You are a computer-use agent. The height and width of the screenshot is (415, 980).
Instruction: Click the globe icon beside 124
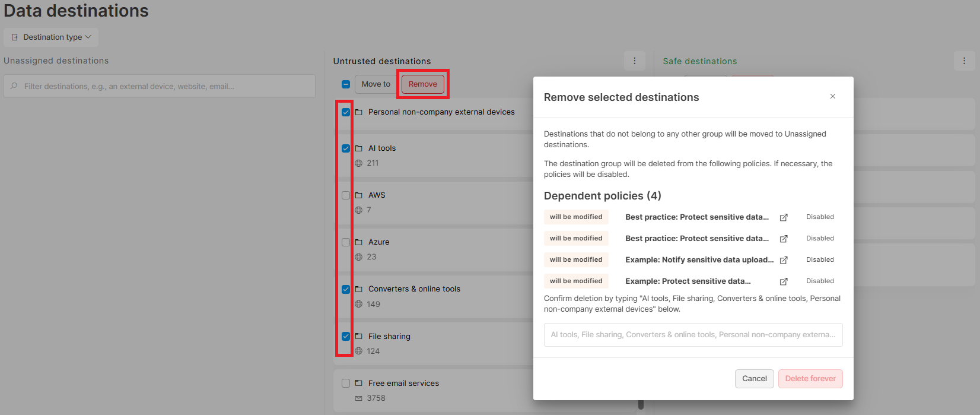[359, 351]
